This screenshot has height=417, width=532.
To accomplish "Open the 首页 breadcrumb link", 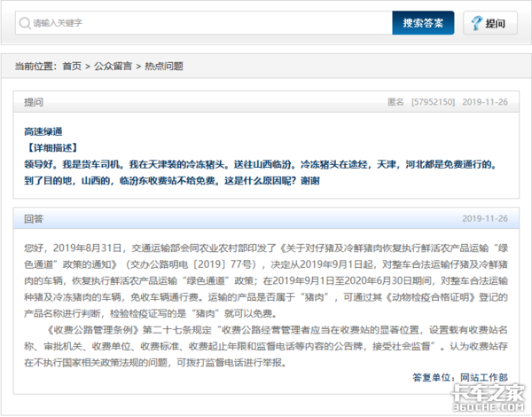I will tap(71, 67).
